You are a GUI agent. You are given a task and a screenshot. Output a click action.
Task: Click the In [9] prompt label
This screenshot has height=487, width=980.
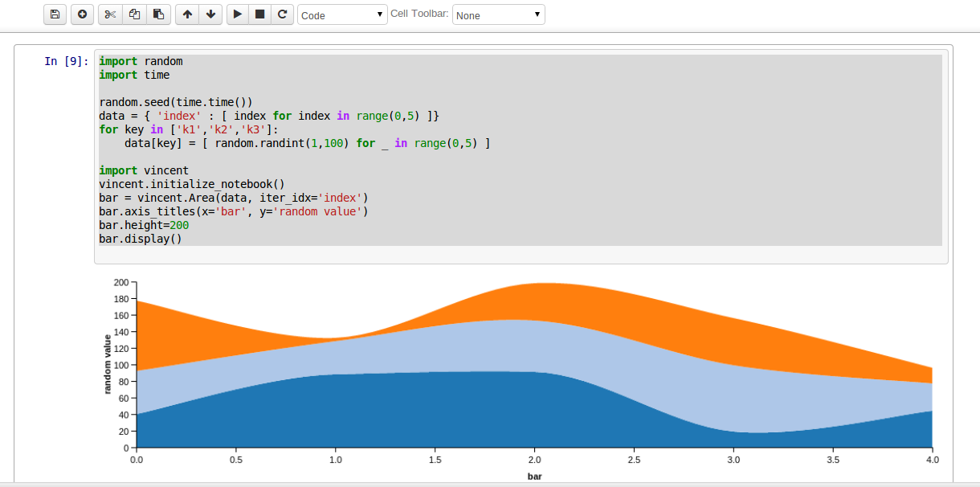pos(66,61)
